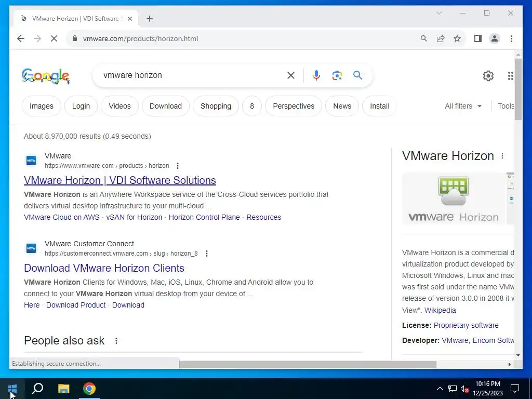More options for VMware Customer Connect result

(207, 254)
